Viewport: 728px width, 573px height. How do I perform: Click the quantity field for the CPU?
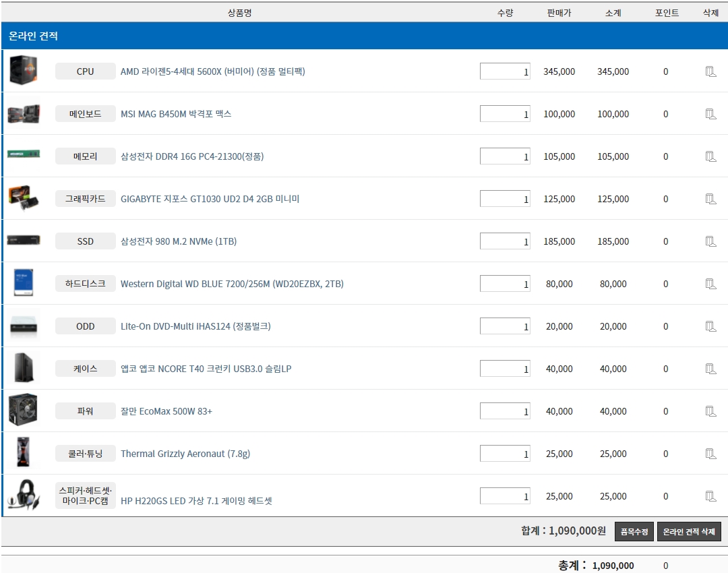point(505,71)
